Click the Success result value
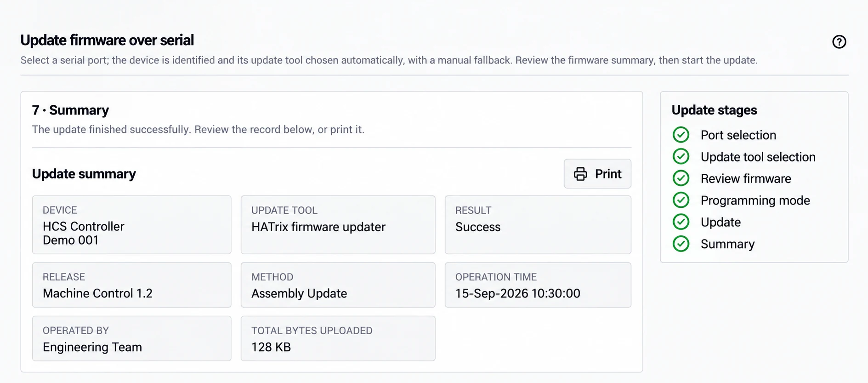Image resolution: width=868 pixels, height=383 pixels. click(x=478, y=227)
